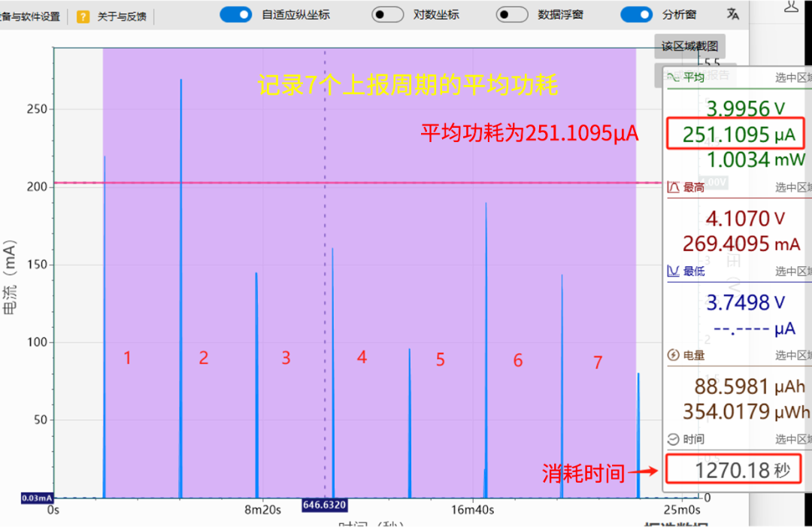Select energy value 354.0179 µWh
The image size is (812, 527).
tap(747, 411)
